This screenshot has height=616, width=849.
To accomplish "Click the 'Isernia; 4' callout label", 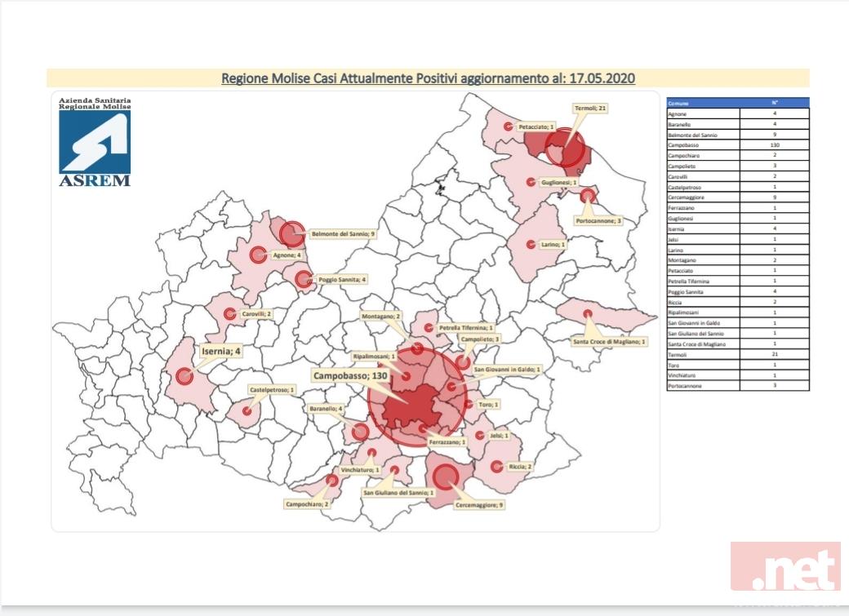I will [220, 352].
